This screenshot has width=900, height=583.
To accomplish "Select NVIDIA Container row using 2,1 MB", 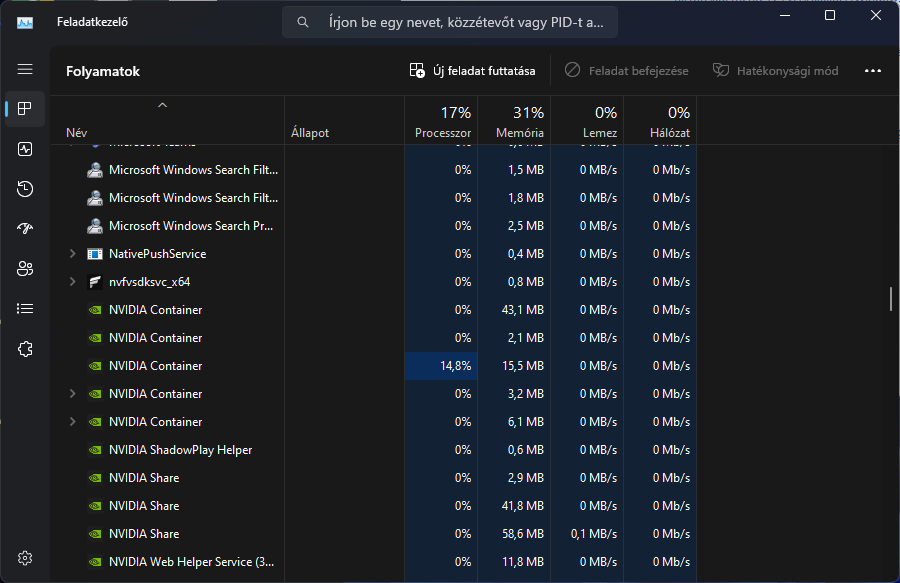I will pyautogui.click(x=374, y=338).
